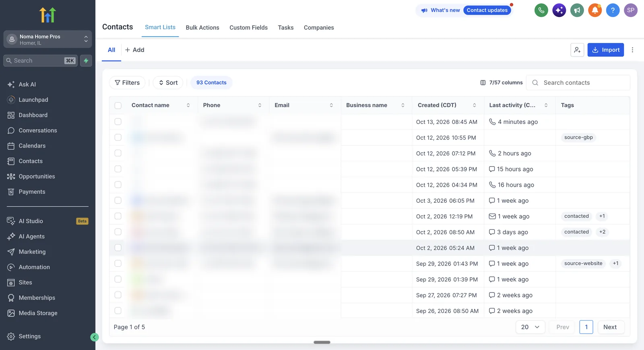Open the blue help question icon
Viewport: 644px width, 350px height.
click(x=613, y=10)
